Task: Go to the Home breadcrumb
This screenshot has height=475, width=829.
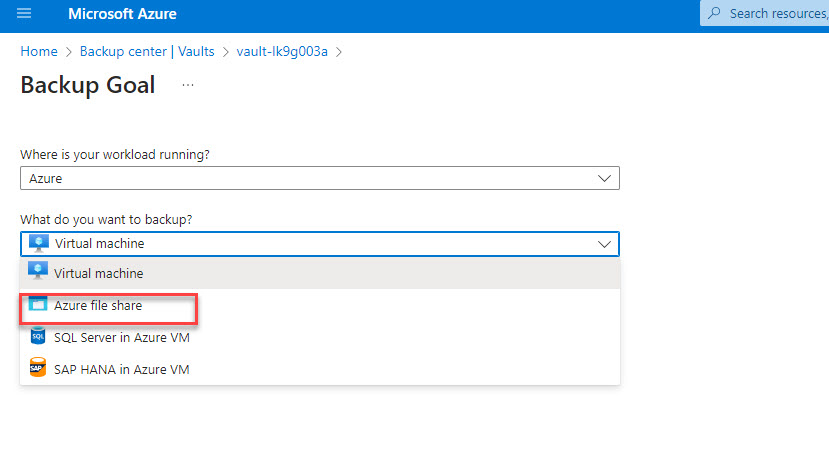Action: coord(38,51)
